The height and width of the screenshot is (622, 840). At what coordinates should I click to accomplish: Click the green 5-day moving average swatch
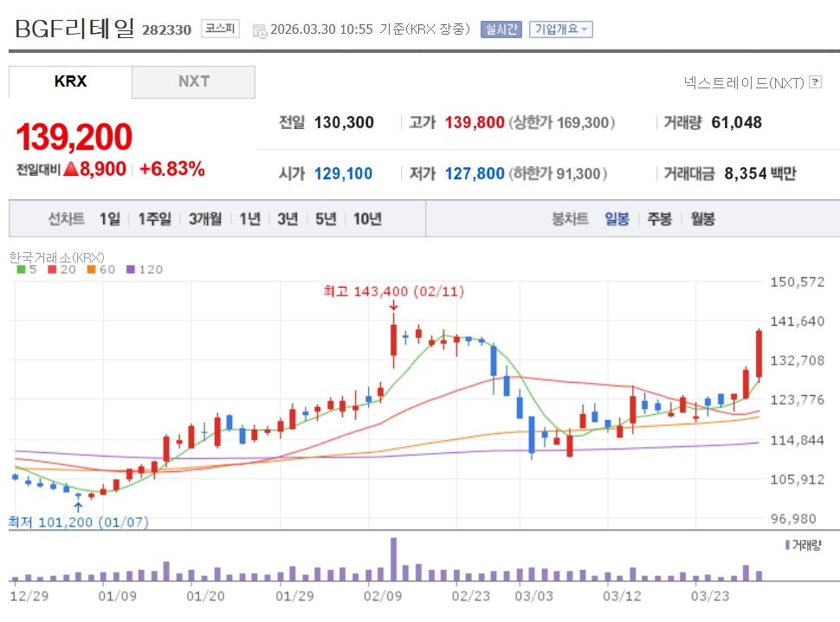tap(21, 269)
